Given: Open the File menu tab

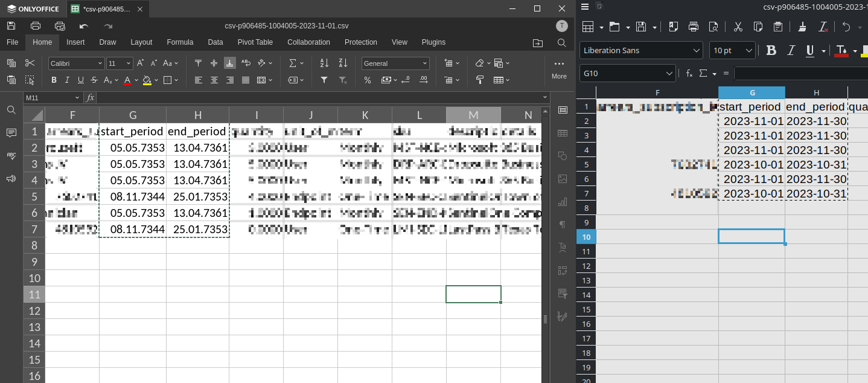Looking at the screenshot, I should pos(12,42).
